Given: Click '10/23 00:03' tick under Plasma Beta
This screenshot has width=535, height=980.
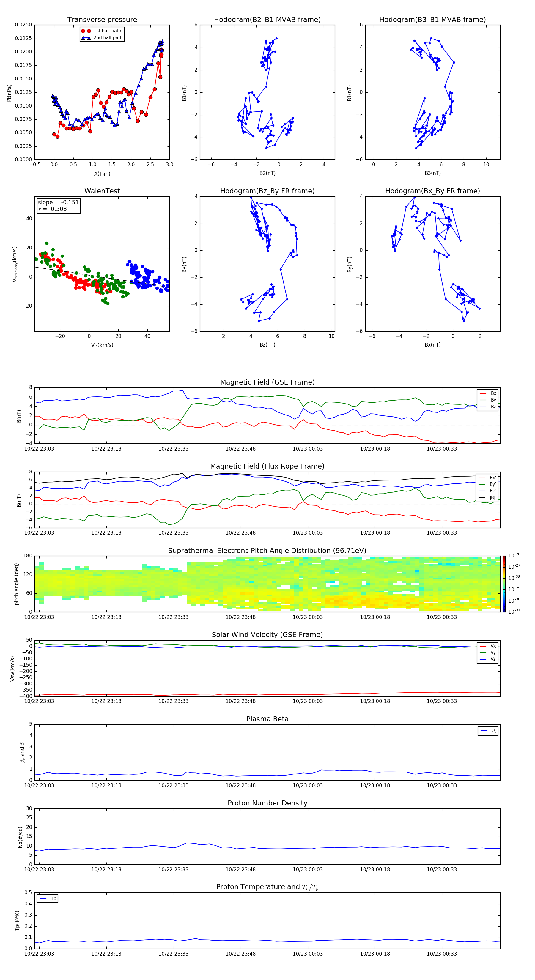Looking at the screenshot, I should tap(308, 785).
